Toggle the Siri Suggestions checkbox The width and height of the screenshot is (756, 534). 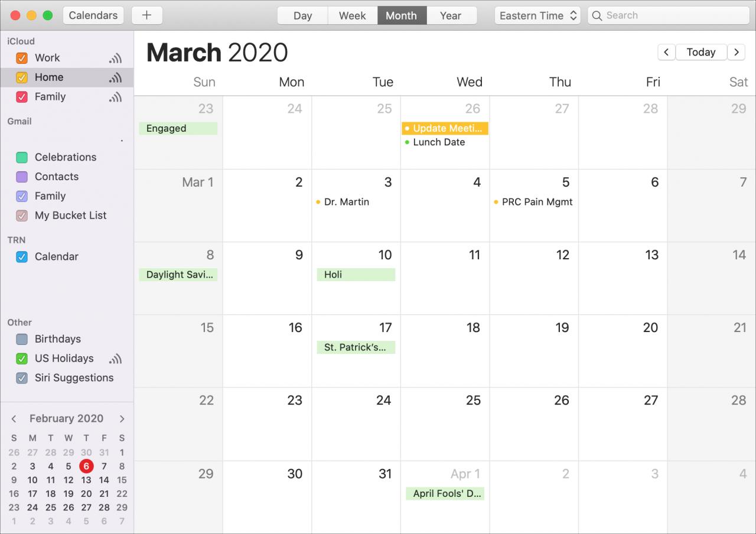coord(22,378)
